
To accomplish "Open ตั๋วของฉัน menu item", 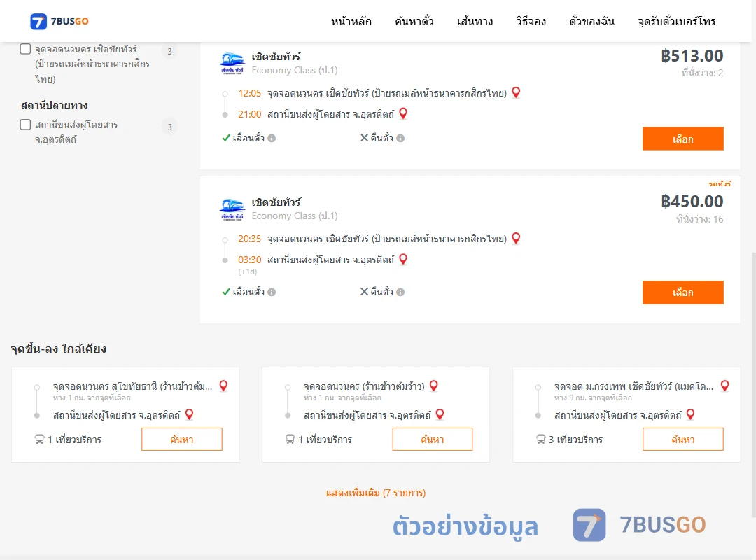I will pos(591,21).
